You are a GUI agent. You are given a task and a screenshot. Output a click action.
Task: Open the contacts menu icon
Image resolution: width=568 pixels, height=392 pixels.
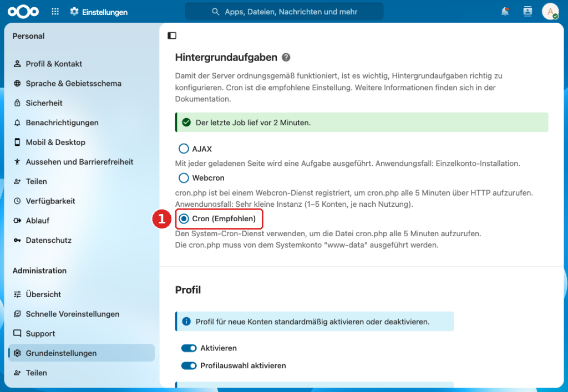coord(528,12)
